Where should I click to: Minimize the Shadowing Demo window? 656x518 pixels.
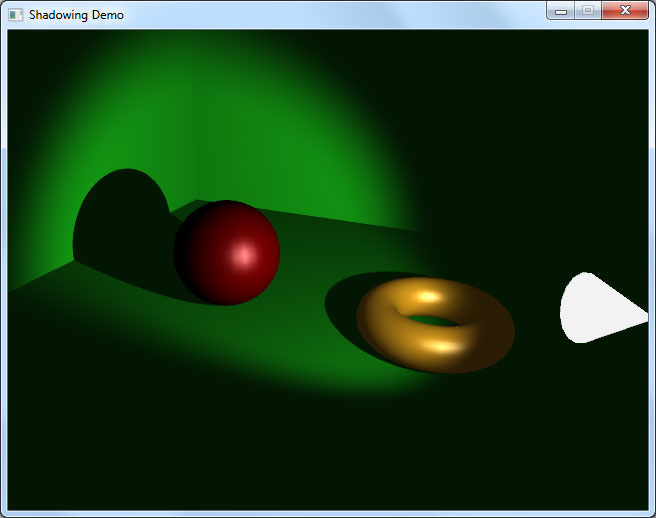(x=561, y=10)
